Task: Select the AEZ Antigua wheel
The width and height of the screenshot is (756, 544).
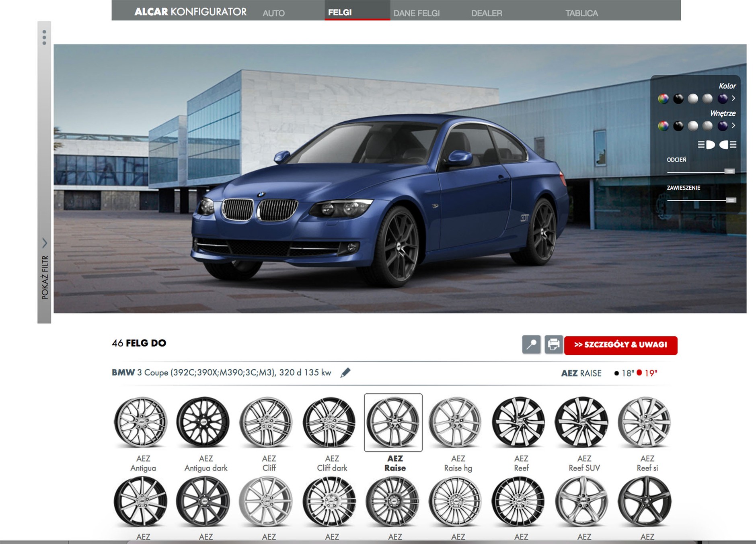Action: click(141, 422)
